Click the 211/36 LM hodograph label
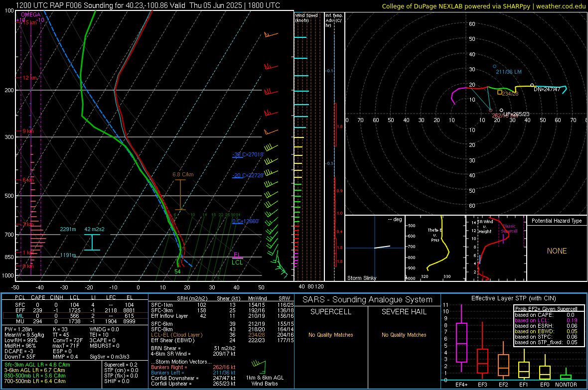 [x=508, y=72]
